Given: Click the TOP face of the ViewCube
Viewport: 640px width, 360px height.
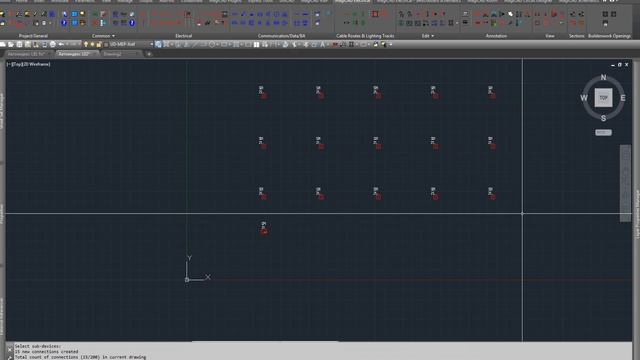Looking at the screenshot, I should [603, 98].
